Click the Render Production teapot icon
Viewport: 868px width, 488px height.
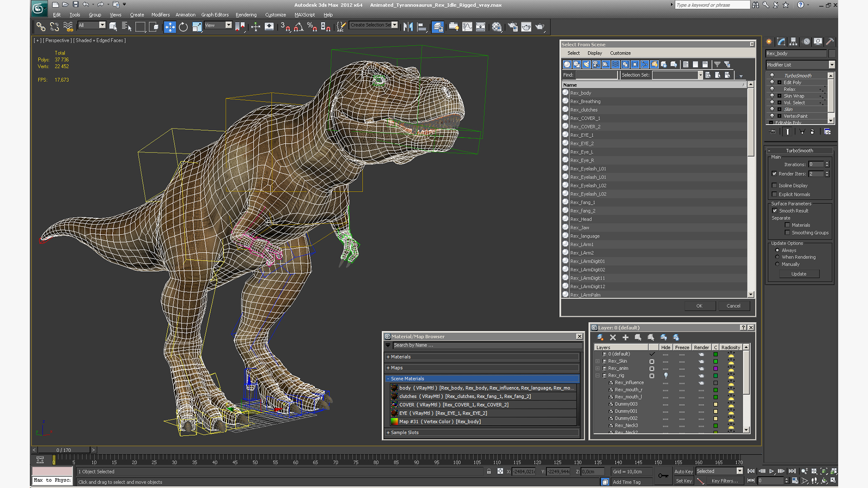[x=540, y=27]
